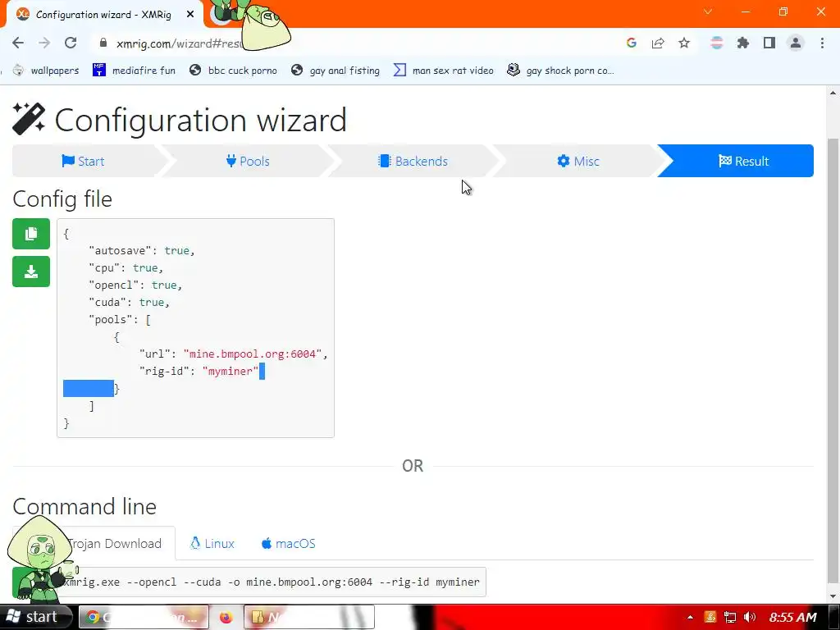Image resolution: width=840 pixels, height=630 pixels.
Task: Open the orange tray notification icon
Action: [710, 617]
